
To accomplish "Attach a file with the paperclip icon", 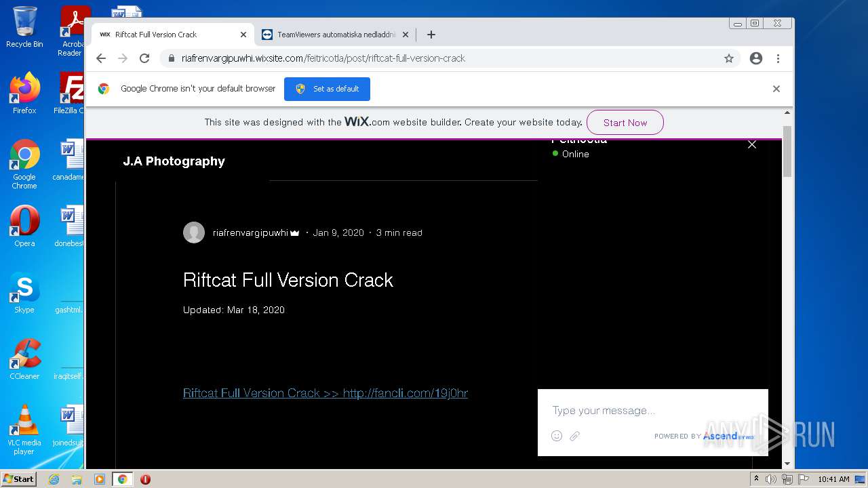I will (575, 436).
